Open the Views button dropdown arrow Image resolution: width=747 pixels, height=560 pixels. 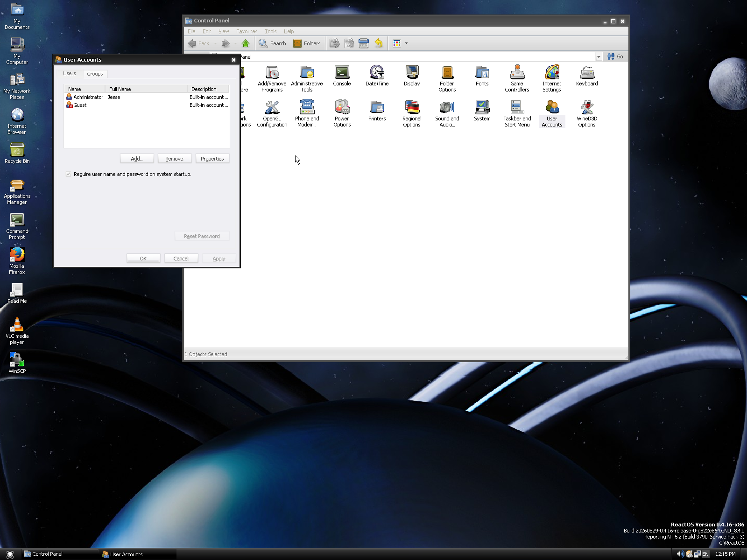click(x=406, y=43)
